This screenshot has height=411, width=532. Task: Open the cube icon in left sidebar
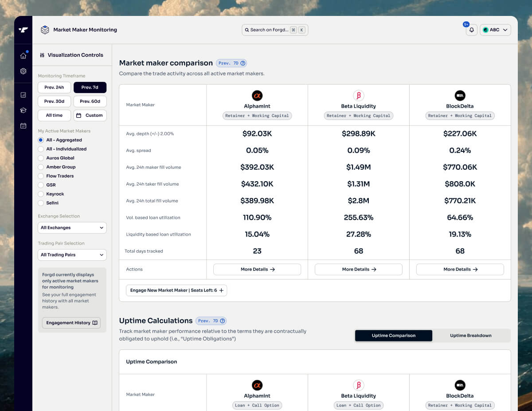(23, 71)
